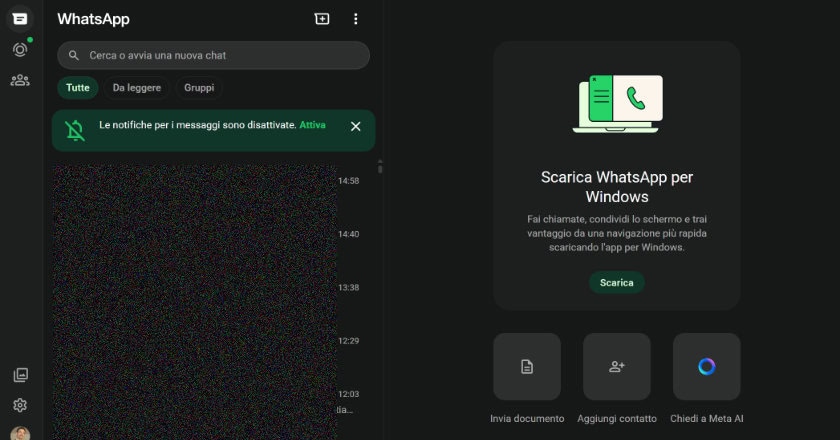
Task: Open the Settings gear icon
Action: pyautogui.click(x=20, y=405)
